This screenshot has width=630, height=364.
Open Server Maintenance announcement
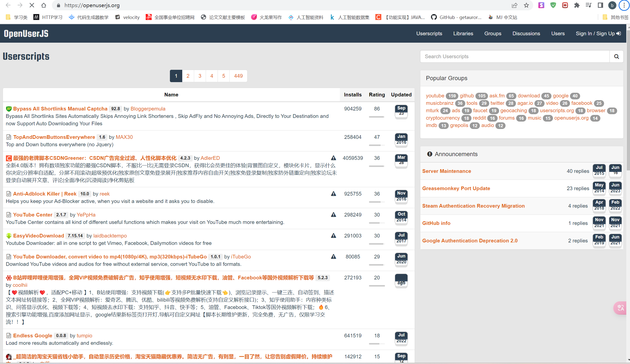447,171
